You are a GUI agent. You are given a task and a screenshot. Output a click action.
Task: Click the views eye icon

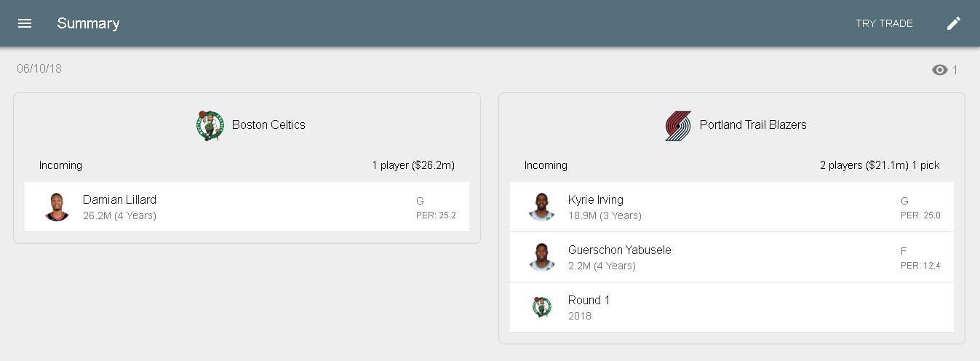[x=939, y=70]
